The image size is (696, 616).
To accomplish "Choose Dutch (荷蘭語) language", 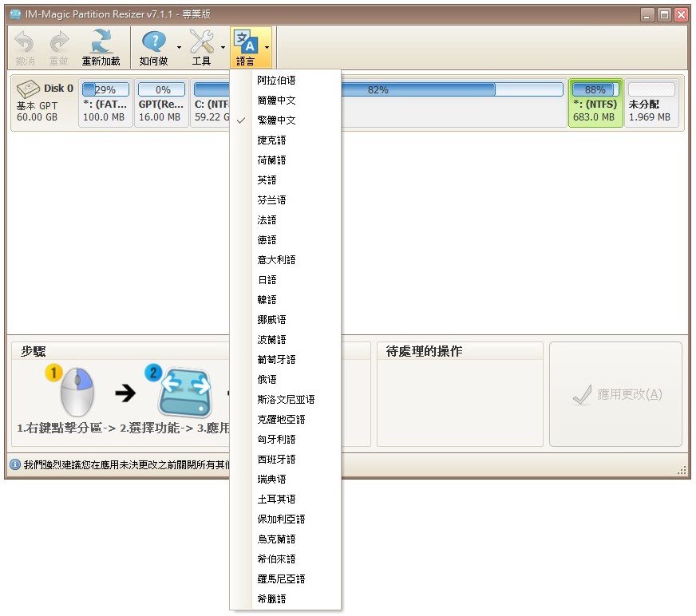I will click(286, 160).
